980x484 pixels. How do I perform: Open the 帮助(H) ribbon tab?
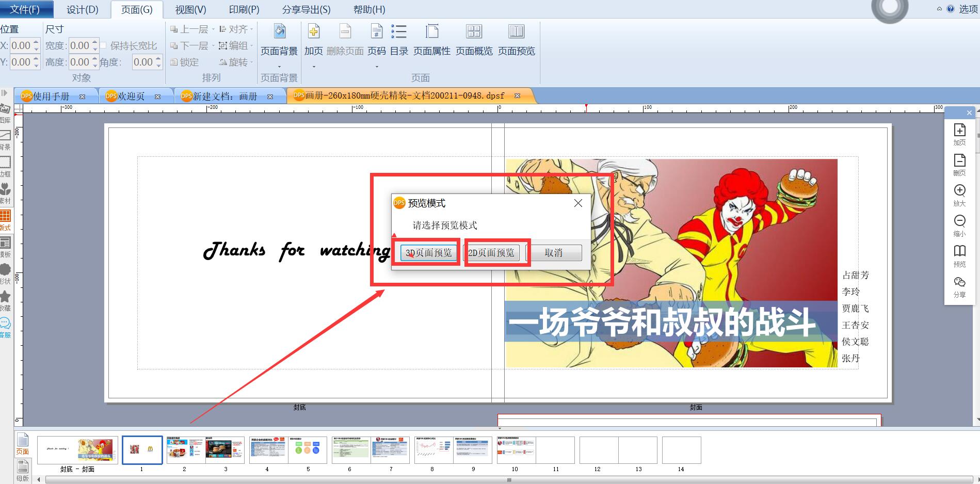tap(369, 9)
